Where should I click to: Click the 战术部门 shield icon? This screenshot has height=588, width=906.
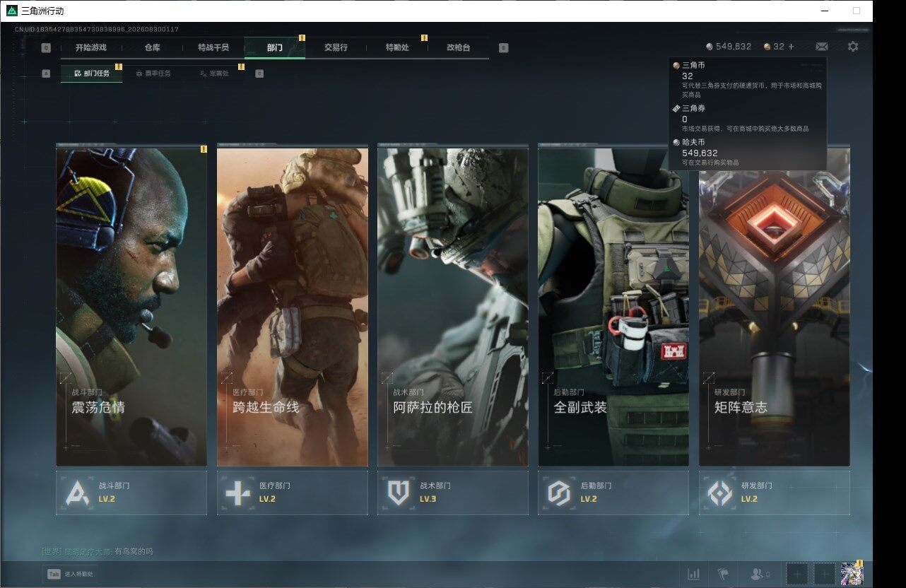click(x=399, y=493)
